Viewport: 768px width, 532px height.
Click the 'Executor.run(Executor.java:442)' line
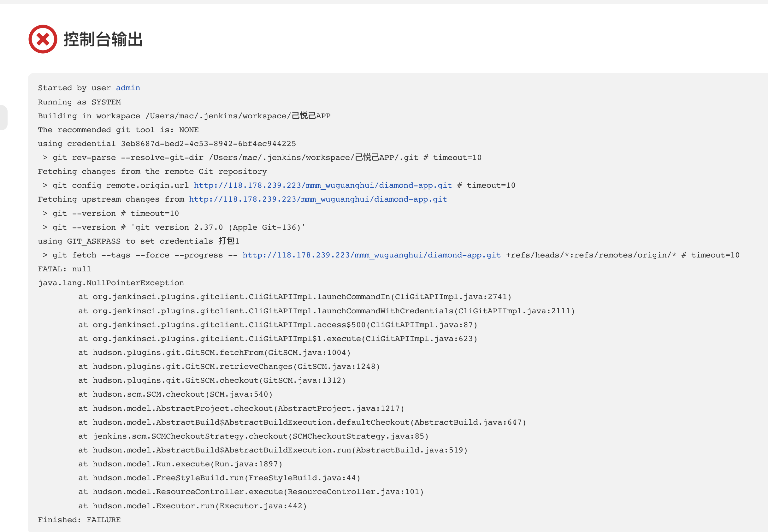coord(192,506)
